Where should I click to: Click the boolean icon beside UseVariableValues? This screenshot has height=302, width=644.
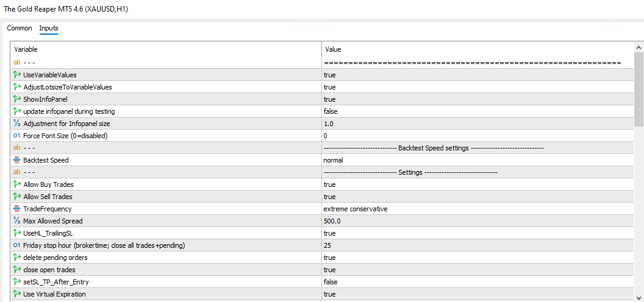(x=17, y=75)
